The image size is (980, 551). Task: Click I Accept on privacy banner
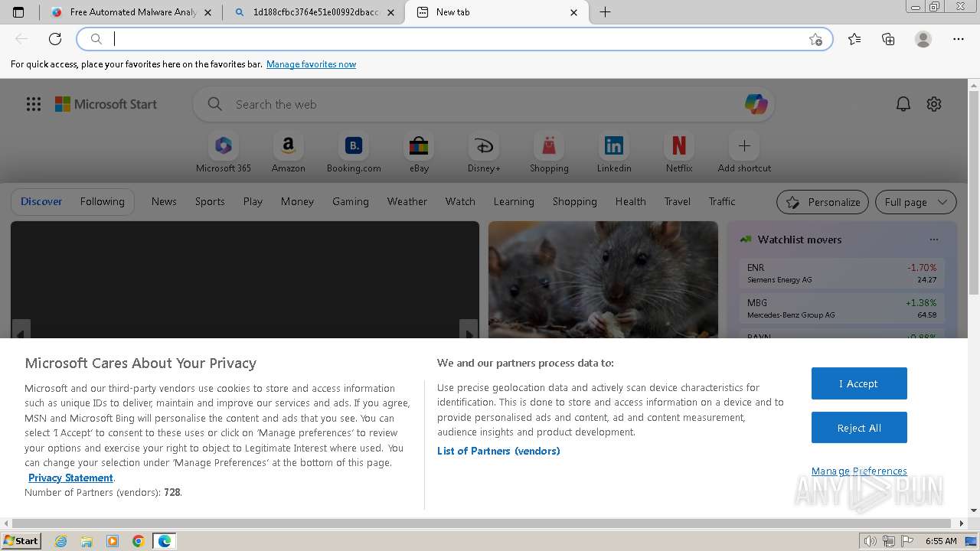859,383
